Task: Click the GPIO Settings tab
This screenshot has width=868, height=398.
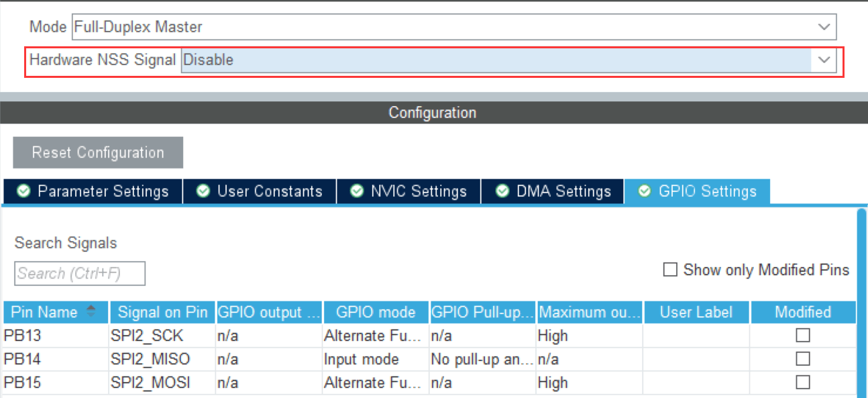Action: click(698, 191)
